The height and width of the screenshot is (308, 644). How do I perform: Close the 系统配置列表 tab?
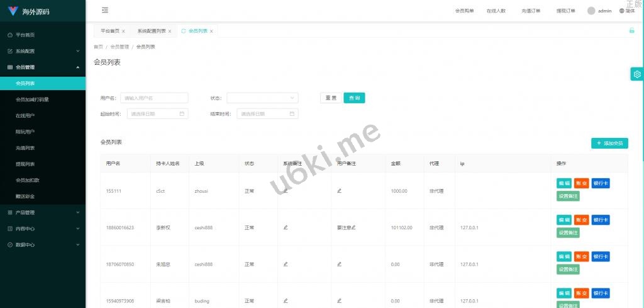coord(170,31)
